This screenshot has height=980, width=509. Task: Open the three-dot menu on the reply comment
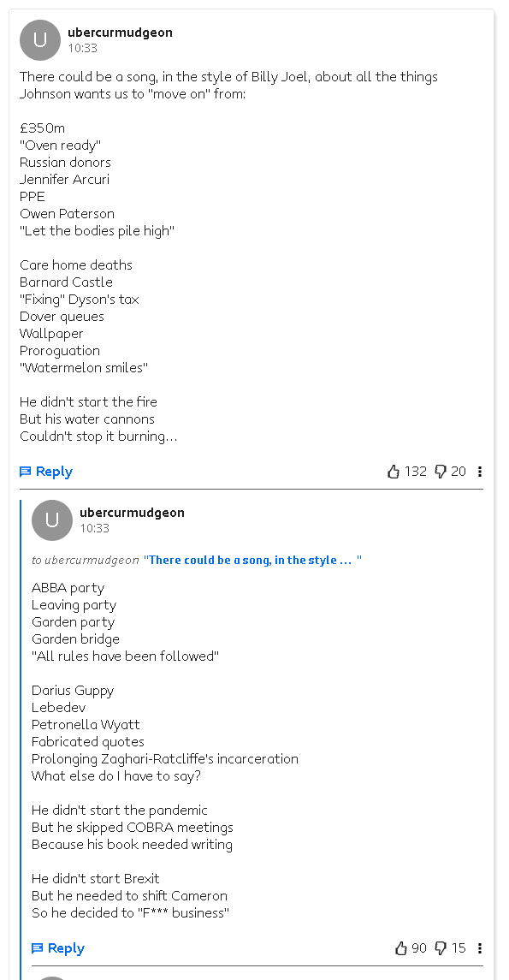[480, 947]
